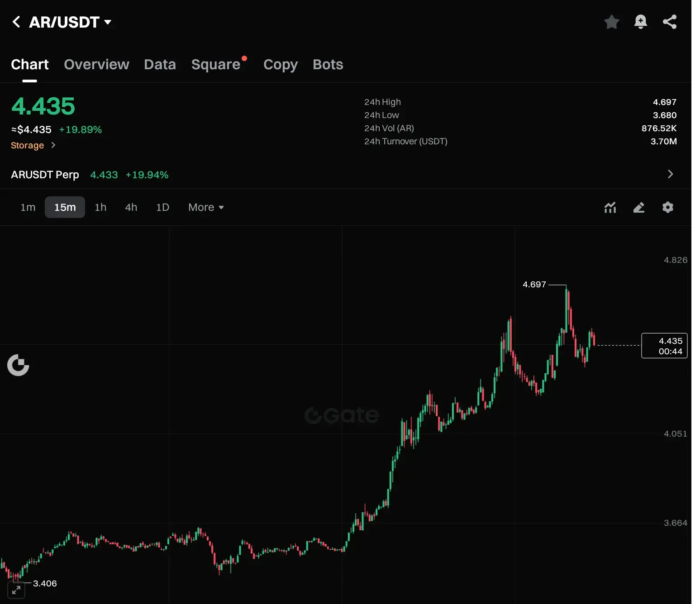700x604 pixels.
Task: Click the 4.051 price axis label
Action: pyautogui.click(x=676, y=434)
